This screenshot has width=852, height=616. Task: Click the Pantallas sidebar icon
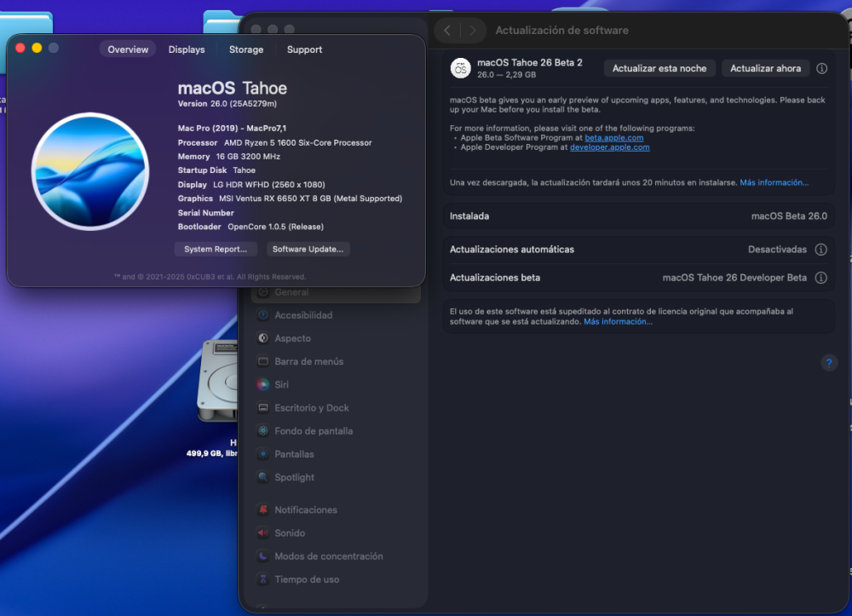click(x=263, y=454)
